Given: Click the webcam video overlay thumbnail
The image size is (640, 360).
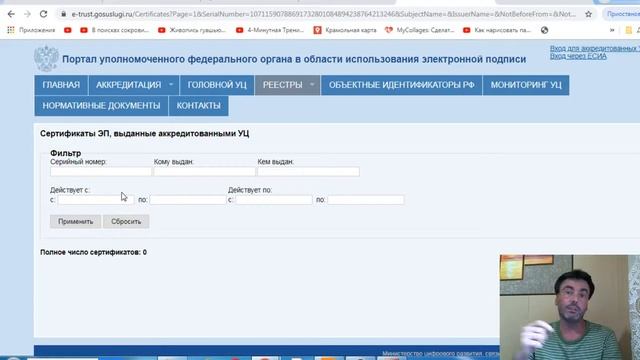Looking at the screenshot, I should 570,307.
